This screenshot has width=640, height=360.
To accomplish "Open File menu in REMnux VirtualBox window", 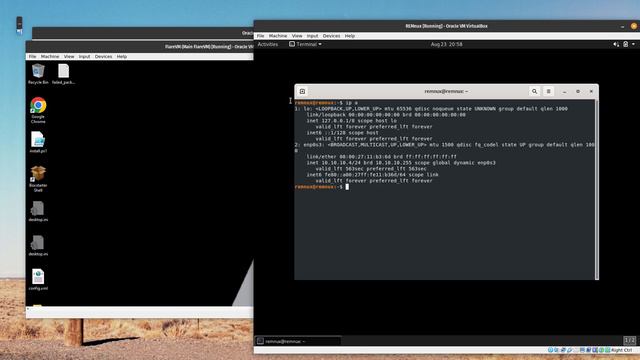I will coord(260,36).
